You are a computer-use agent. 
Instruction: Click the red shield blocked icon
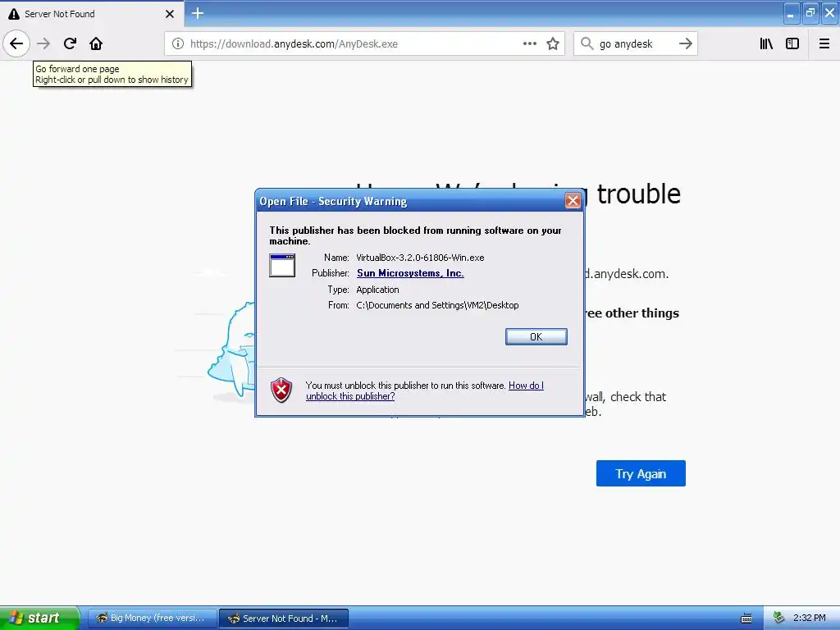pyautogui.click(x=281, y=390)
